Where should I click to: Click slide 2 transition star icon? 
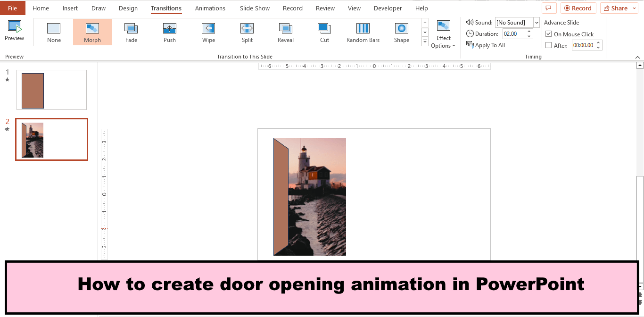pyautogui.click(x=7, y=129)
